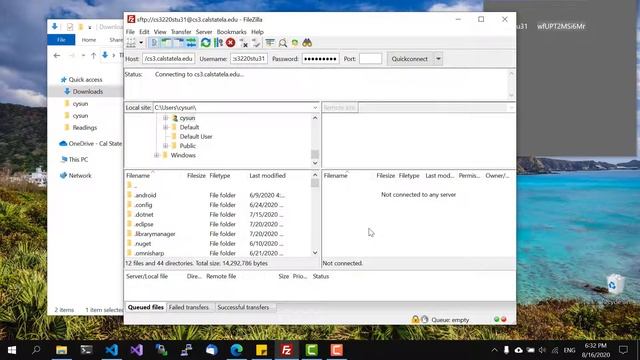Open the Windows Start menu
The height and width of the screenshot is (360, 640).
(x=12, y=350)
